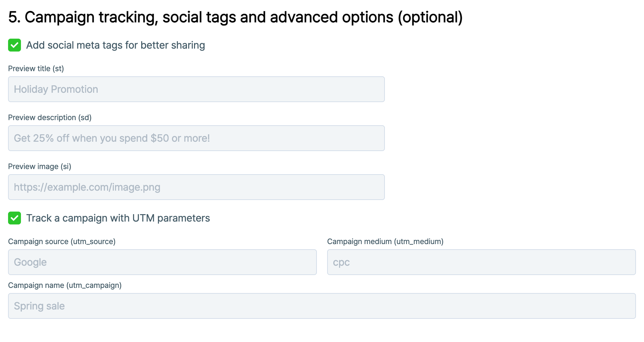
Task: Click the "Preview title (st)" label
Action: coord(36,69)
